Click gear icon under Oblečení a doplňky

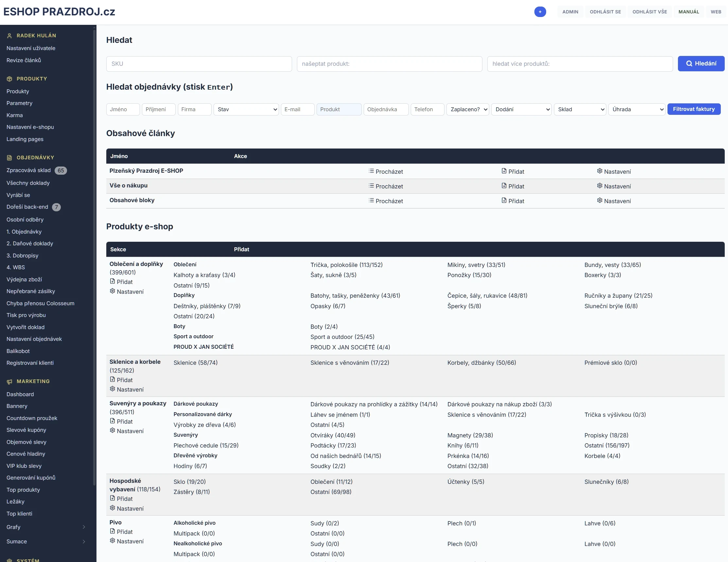point(112,291)
